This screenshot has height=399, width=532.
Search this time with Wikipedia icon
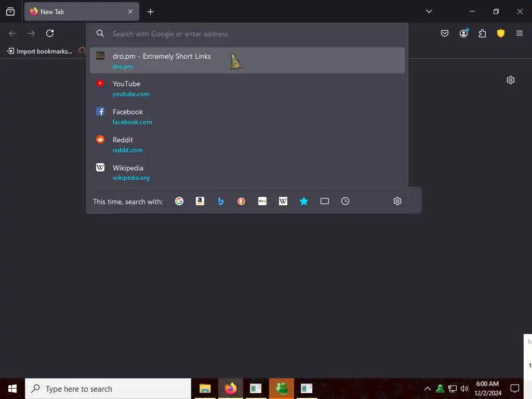283,201
